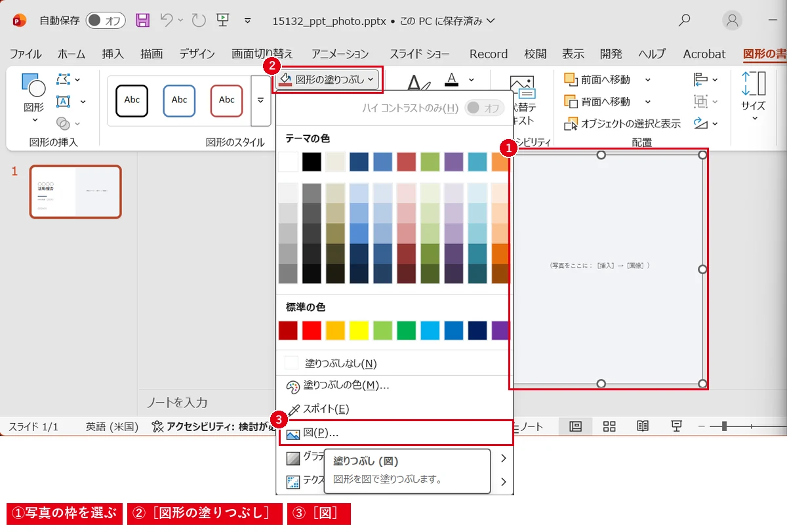Open 背面へ移動 dropdown arrow
Image resolution: width=787 pixels, height=532 pixels.
pyautogui.click(x=648, y=102)
